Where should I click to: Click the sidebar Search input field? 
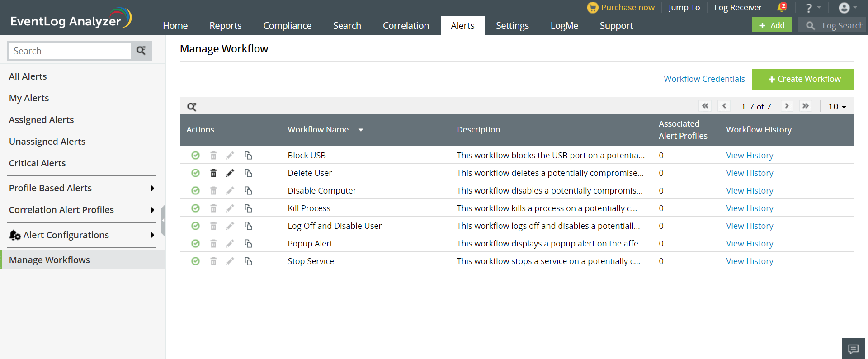[x=70, y=51]
